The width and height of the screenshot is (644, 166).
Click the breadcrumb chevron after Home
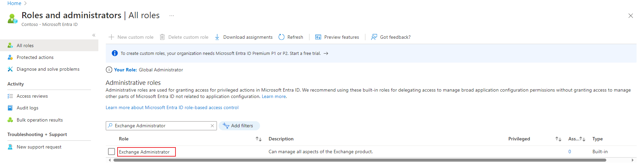pyautogui.click(x=26, y=3)
